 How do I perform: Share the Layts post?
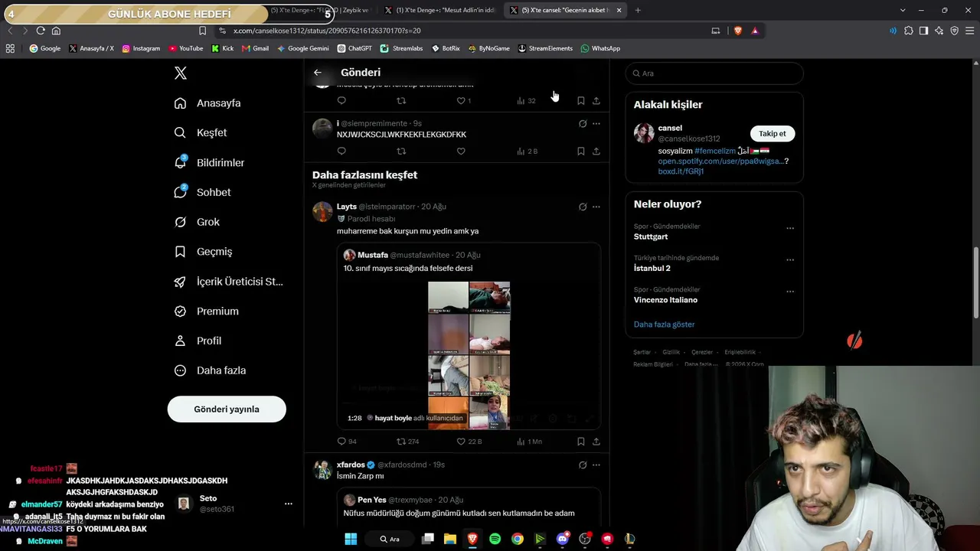(596, 442)
